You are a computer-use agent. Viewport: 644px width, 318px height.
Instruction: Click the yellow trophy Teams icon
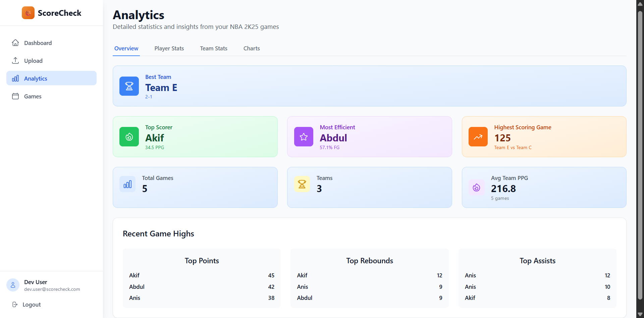tap(302, 184)
